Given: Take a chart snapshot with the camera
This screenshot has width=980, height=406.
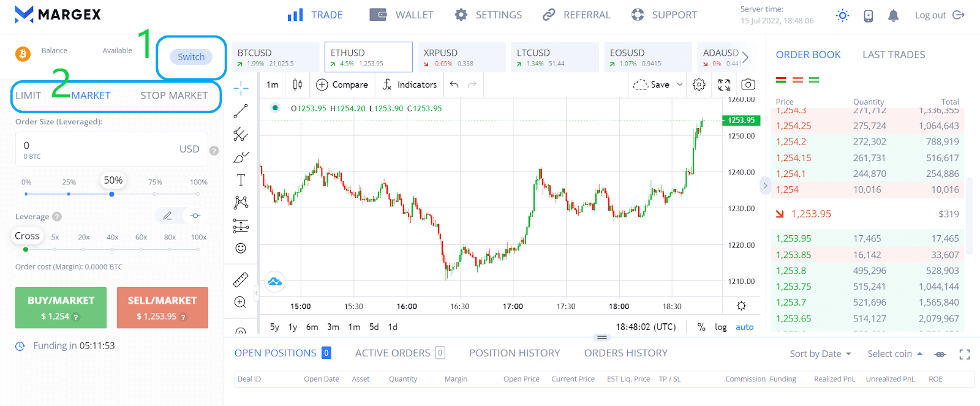Looking at the screenshot, I should pos(748,85).
